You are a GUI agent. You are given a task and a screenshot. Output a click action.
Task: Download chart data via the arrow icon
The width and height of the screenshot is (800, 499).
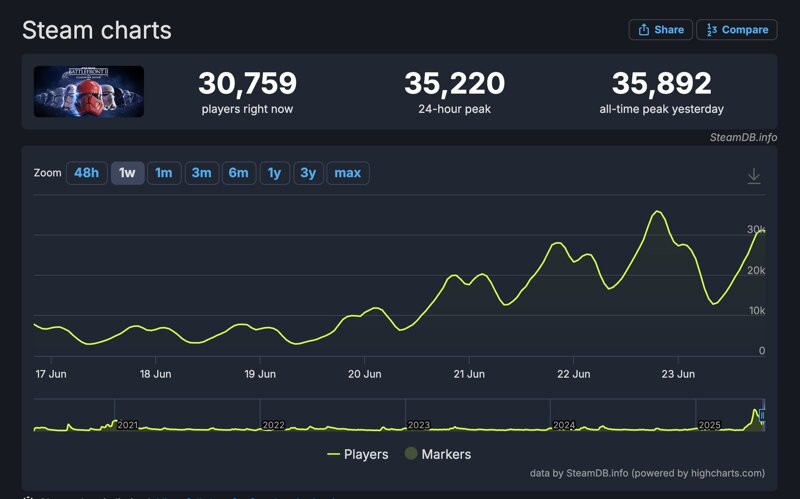click(x=754, y=176)
